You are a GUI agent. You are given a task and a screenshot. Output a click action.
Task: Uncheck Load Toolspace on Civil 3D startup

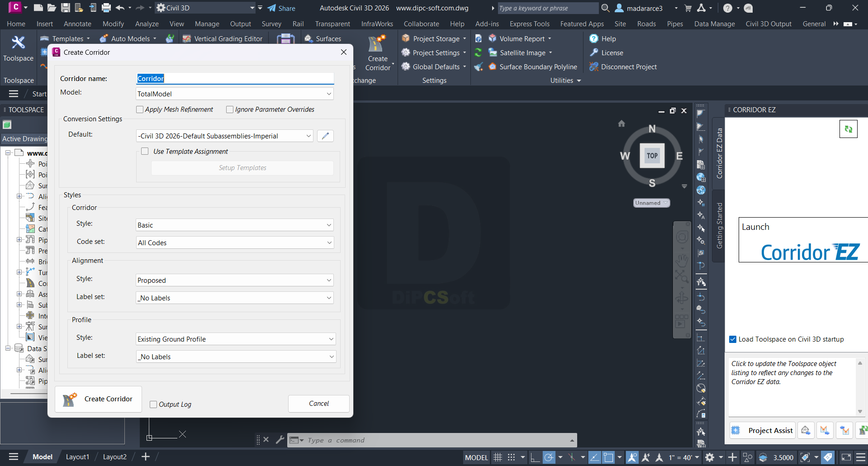click(x=733, y=339)
